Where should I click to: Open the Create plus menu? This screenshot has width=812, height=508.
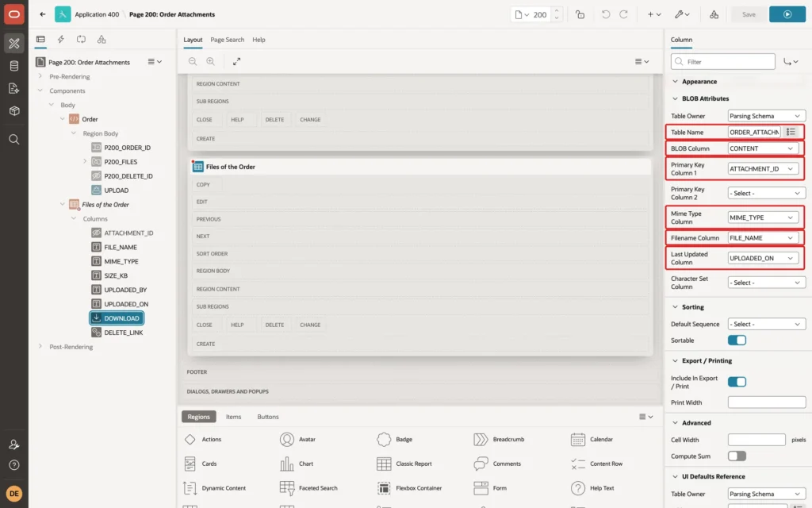[654, 14]
